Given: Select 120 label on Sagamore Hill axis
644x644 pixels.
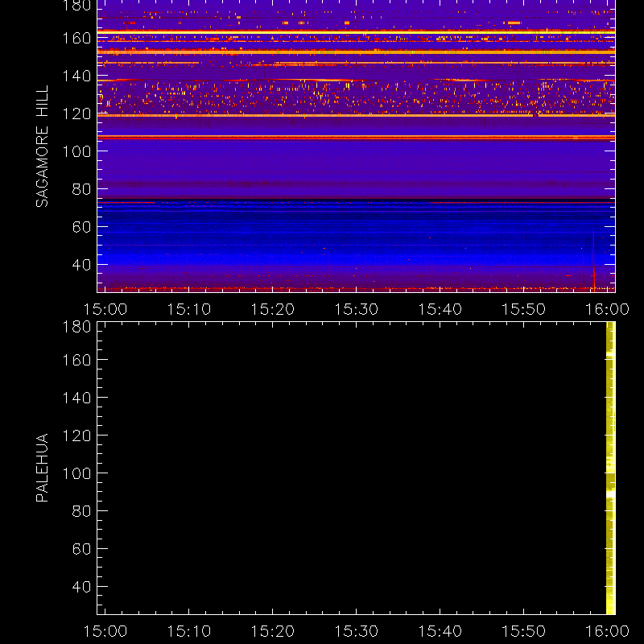Looking at the screenshot, I should (x=76, y=114).
